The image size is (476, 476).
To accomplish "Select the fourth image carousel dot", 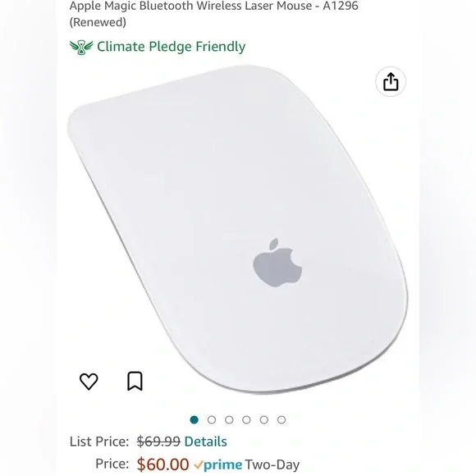I will (246, 420).
